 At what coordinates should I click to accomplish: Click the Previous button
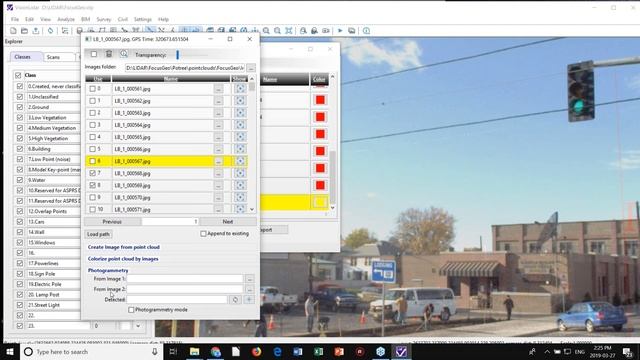(112, 222)
